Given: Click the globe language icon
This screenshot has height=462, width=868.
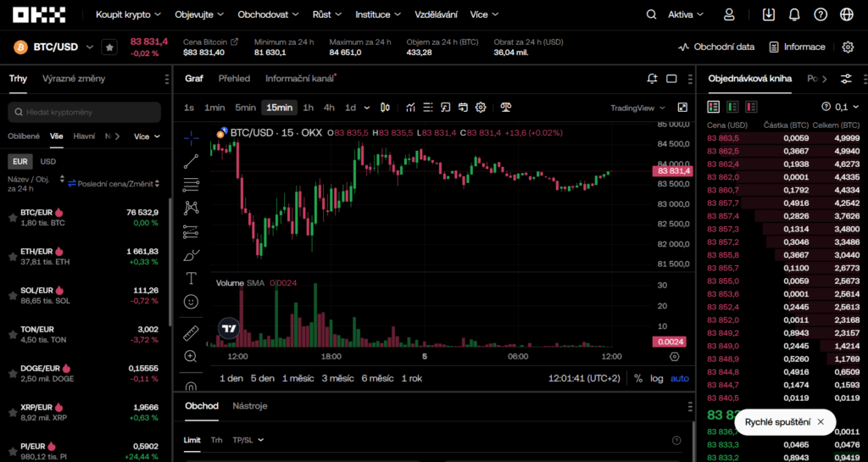Looking at the screenshot, I should click(847, 14).
